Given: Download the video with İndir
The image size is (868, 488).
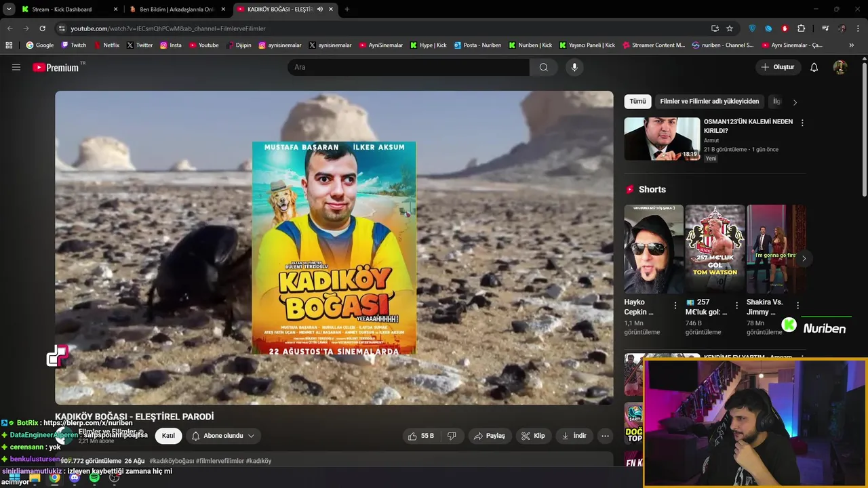Looking at the screenshot, I should pyautogui.click(x=574, y=436).
